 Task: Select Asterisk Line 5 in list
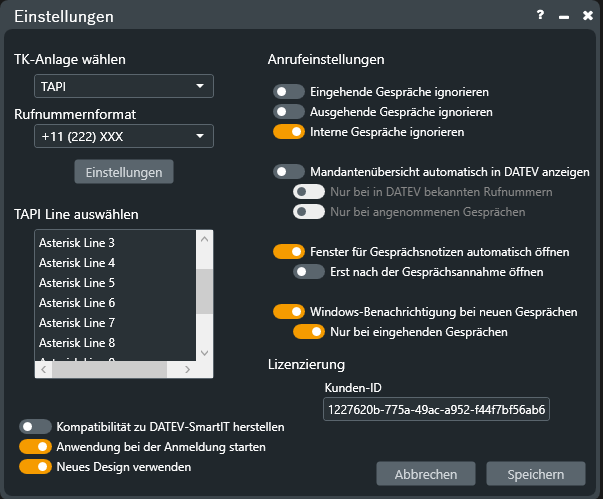click(77, 283)
